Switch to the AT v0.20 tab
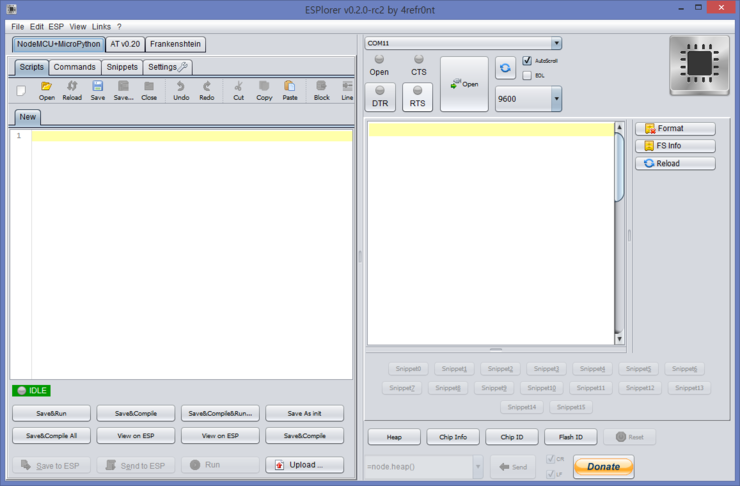 point(125,44)
